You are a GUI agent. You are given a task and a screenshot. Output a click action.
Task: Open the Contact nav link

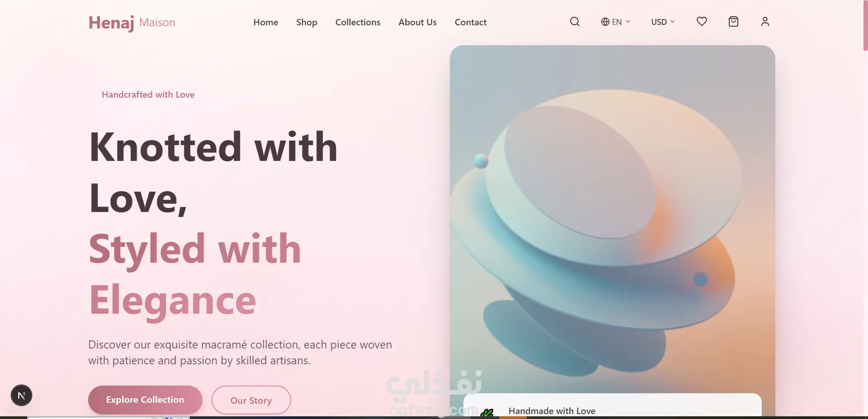click(x=471, y=22)
